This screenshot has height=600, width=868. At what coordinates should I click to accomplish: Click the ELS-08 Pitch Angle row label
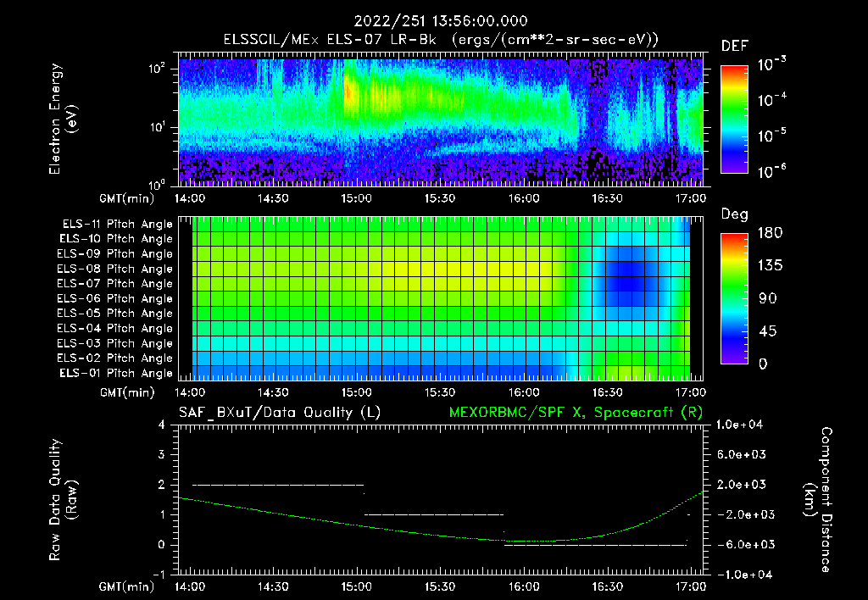[114, 269]
